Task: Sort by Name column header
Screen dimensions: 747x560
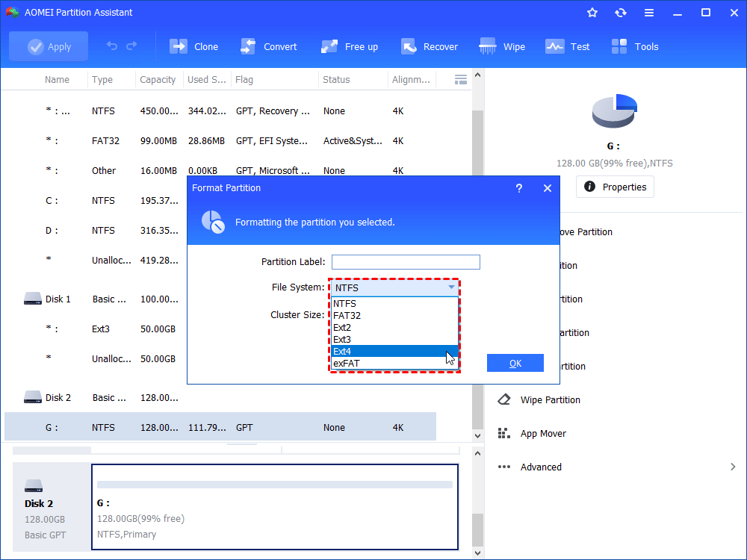Action: pos(57,80)
